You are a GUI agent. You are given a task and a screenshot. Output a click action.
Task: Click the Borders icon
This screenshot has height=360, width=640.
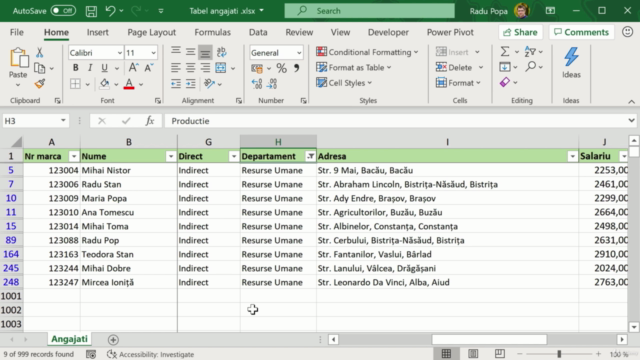point(75,84)
